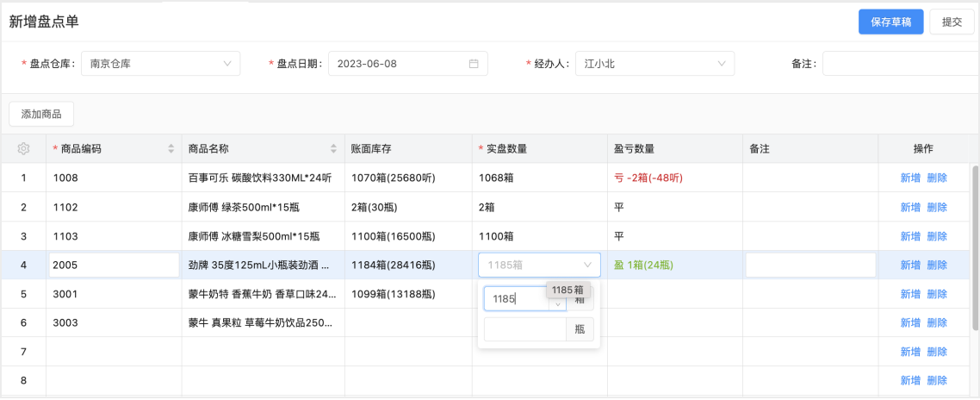This screenshot has height=400, width=980.
Task: Click the table settings gear icon
Action: pyautogui.click(x=24, y=148)
